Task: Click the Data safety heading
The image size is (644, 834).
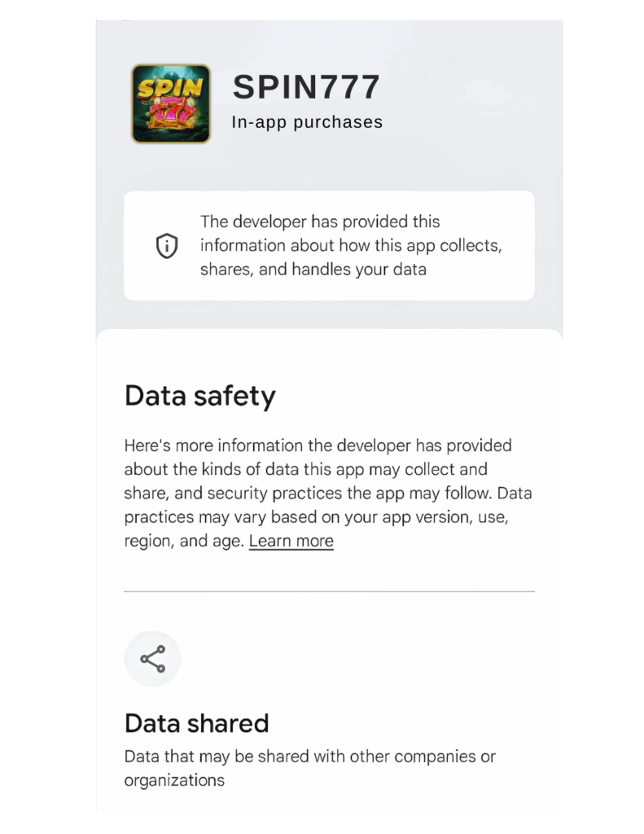Action: point(200,397)
